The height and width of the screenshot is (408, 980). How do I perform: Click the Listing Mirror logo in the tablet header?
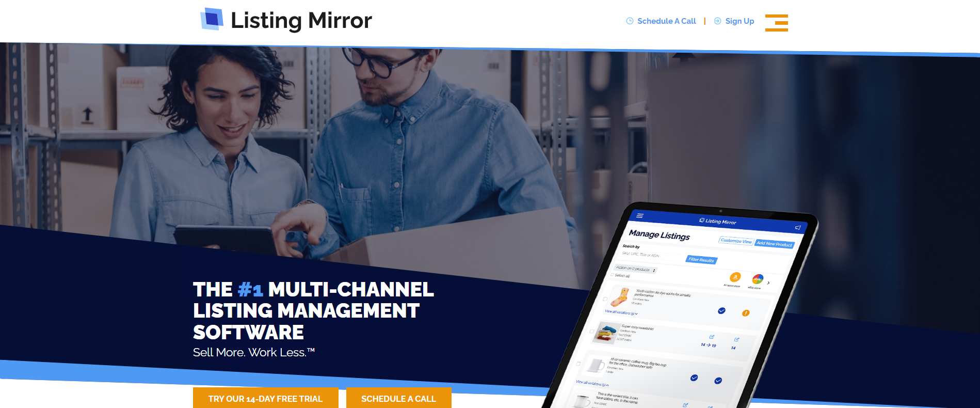(718, 221)
